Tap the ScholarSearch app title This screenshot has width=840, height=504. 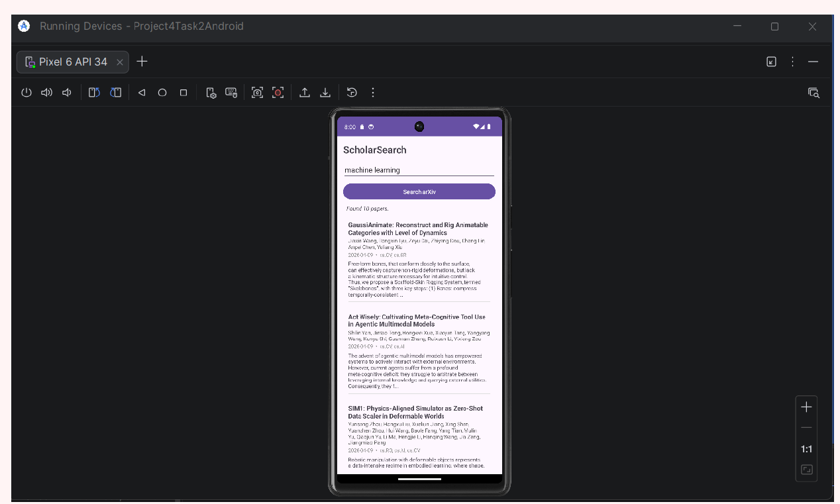tap(375, 150)
